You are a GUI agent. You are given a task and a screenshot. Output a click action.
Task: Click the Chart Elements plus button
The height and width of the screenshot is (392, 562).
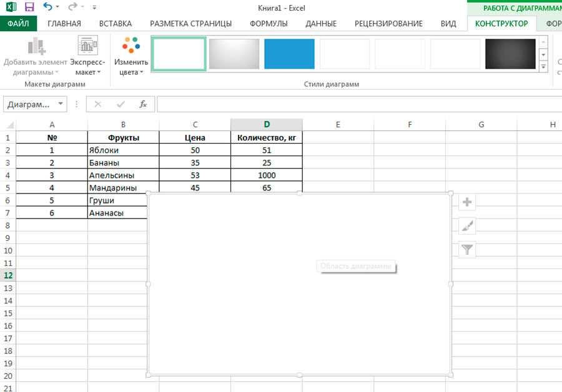[467, 202]
